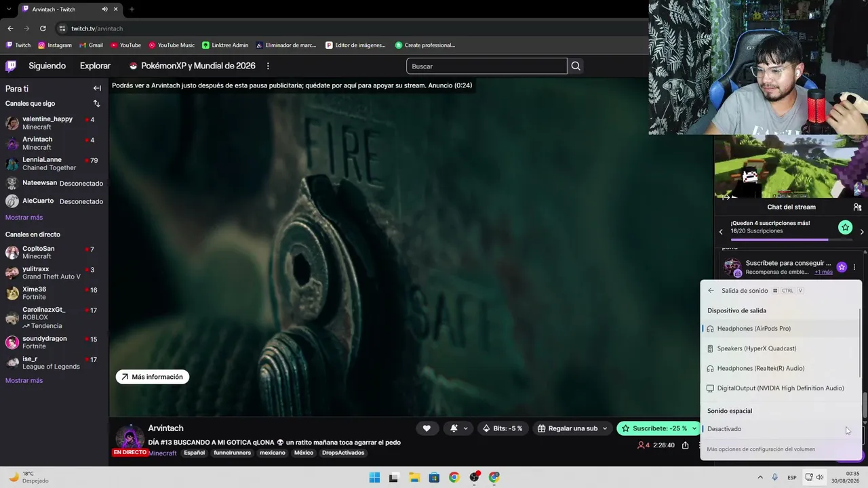Expand Mostrar más under followed channels
868x488 pixels.
[x=24, y=218]
